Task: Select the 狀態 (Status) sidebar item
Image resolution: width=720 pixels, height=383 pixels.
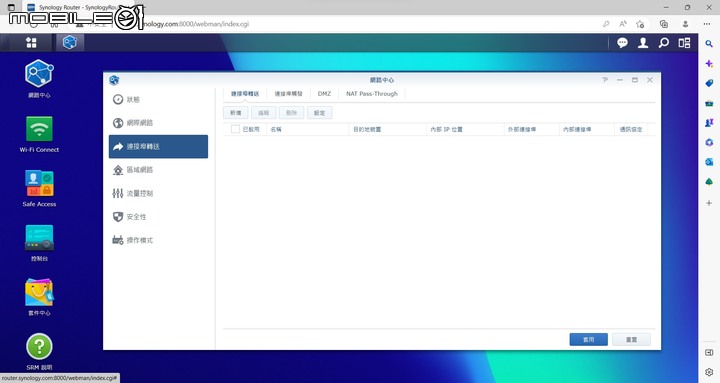Action: point(158,99)
